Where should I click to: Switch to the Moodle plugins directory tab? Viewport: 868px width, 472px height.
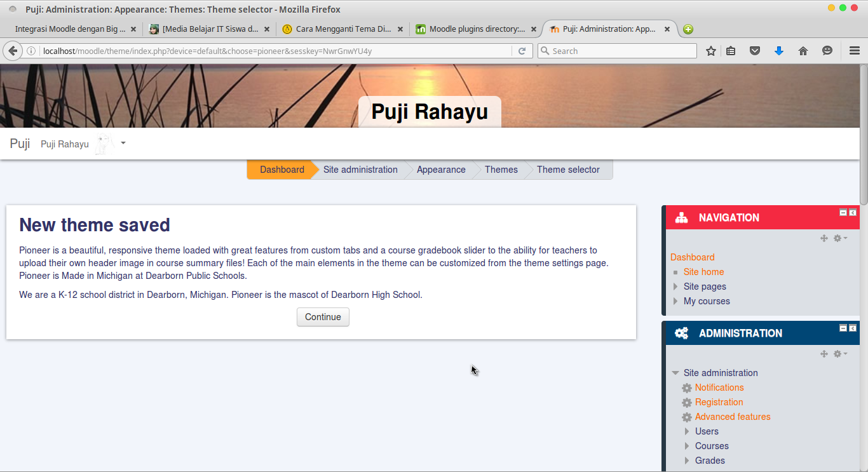click(477, 29)
